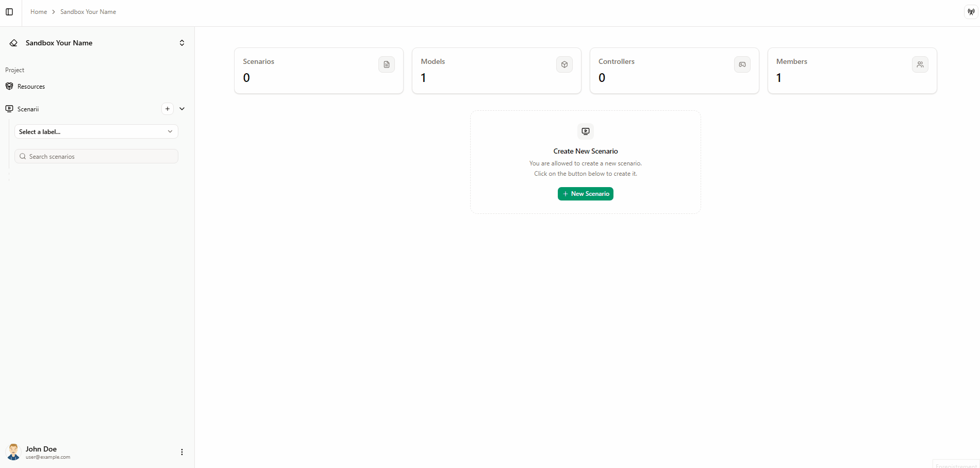Open Resources in the sidebar
The height and width of the screenshot is (468, 980).
(x=31, y=87)
